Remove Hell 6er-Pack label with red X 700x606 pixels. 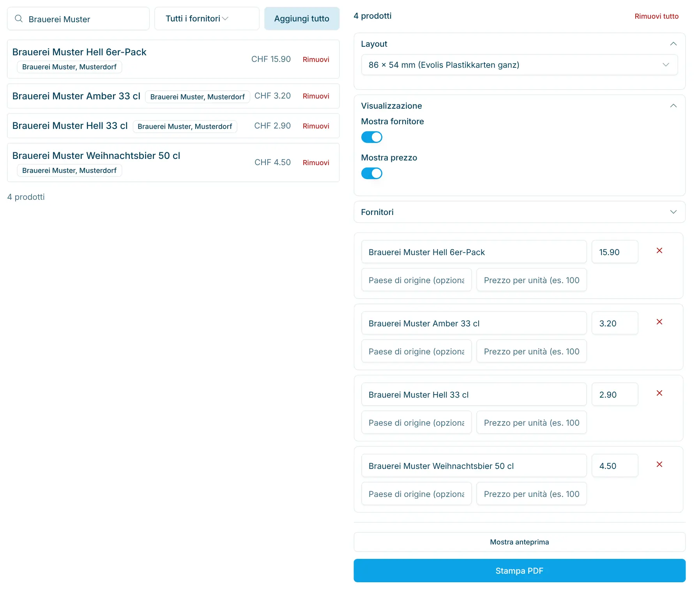[x=659, y=250]
